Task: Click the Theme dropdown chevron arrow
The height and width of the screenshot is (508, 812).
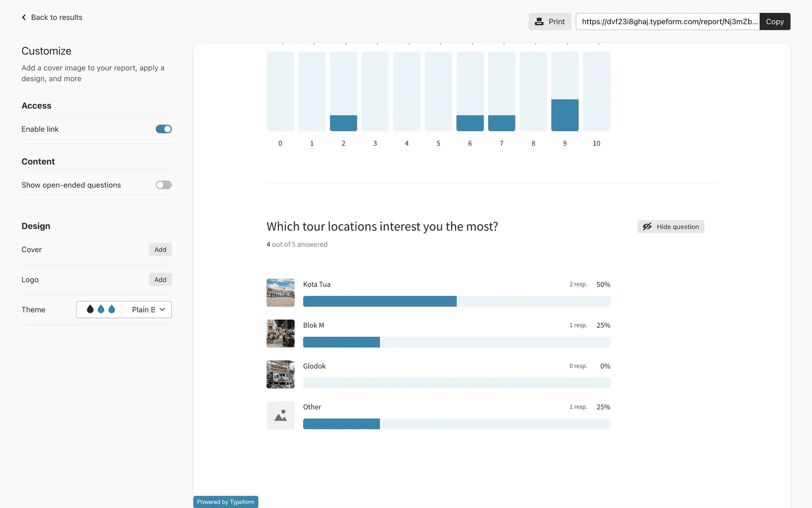Action: coord(162,309)
